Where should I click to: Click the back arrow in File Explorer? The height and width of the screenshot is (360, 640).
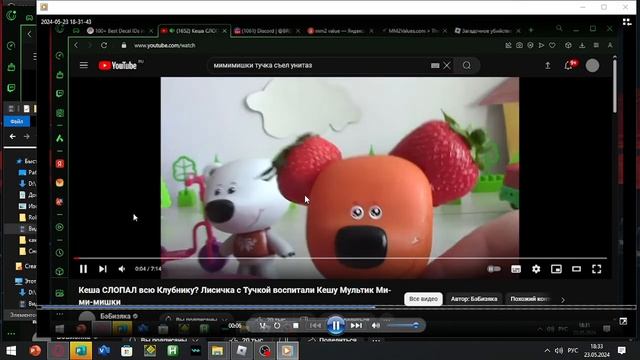[x=13, y=136]
